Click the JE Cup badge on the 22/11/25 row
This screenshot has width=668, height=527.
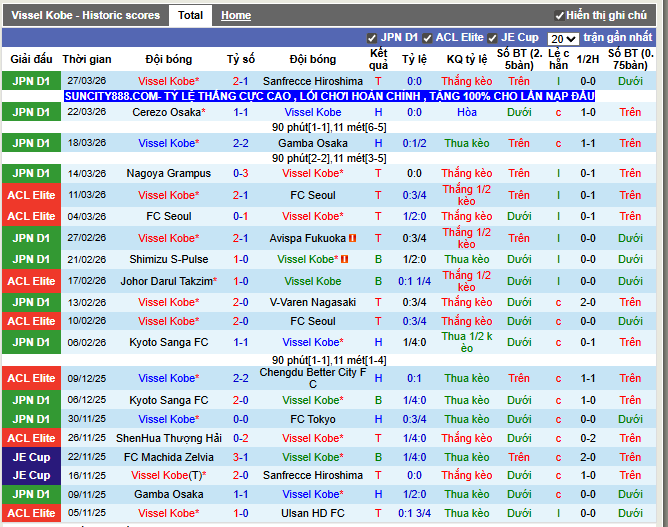tap(31, 457)
